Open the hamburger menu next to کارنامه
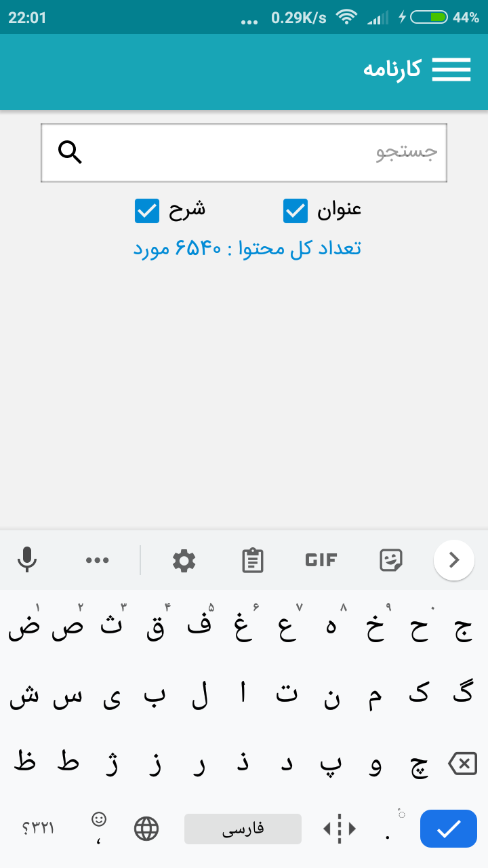This screenshot has height=868, width=488. 451,68
